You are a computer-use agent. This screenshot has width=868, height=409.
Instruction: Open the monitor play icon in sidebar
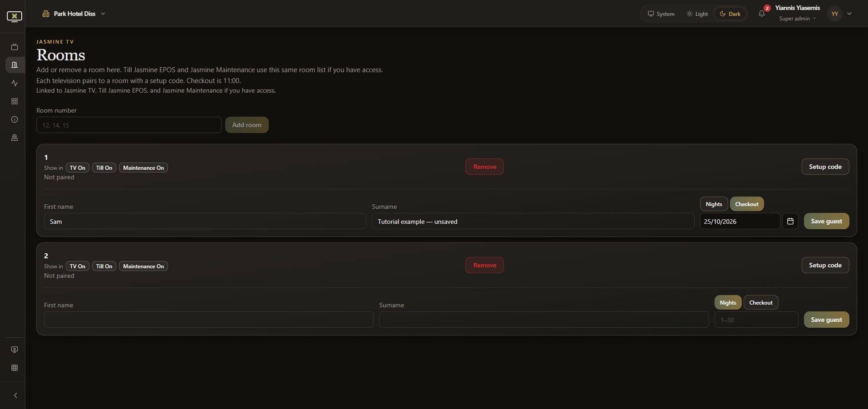(15, 350)
